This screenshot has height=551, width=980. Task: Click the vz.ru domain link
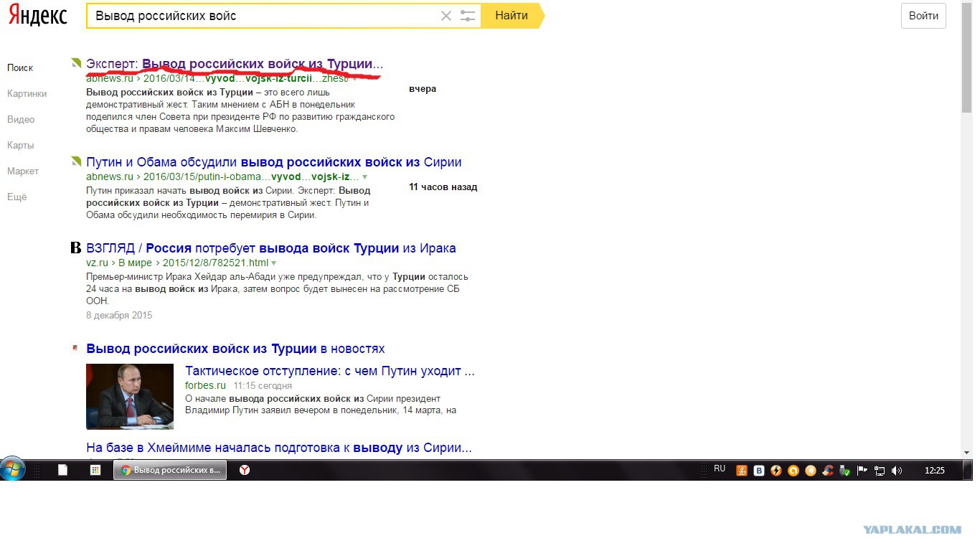[x=95, y=263]
